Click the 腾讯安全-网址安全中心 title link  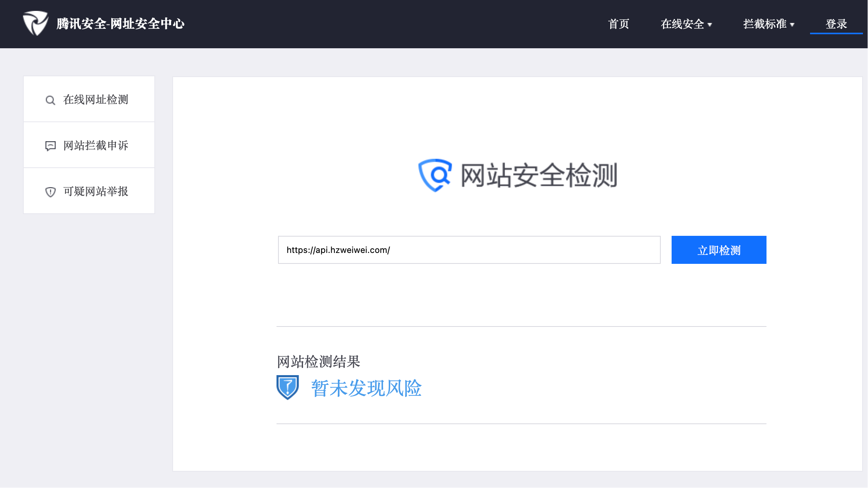[x=120, y=24]
